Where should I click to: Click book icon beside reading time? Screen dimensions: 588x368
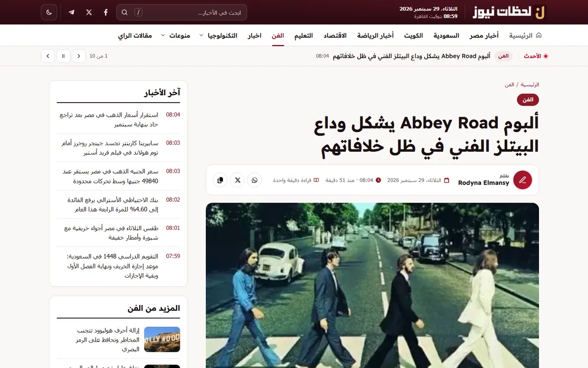click(x=316, y=180)
